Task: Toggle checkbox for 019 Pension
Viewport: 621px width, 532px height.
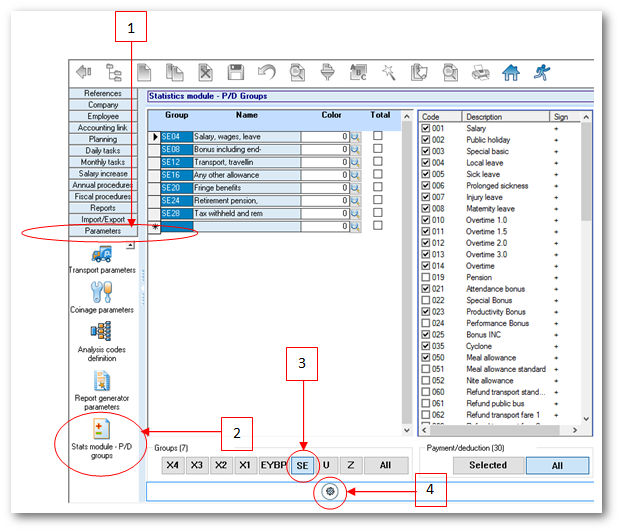Action: tap(425, 276)
